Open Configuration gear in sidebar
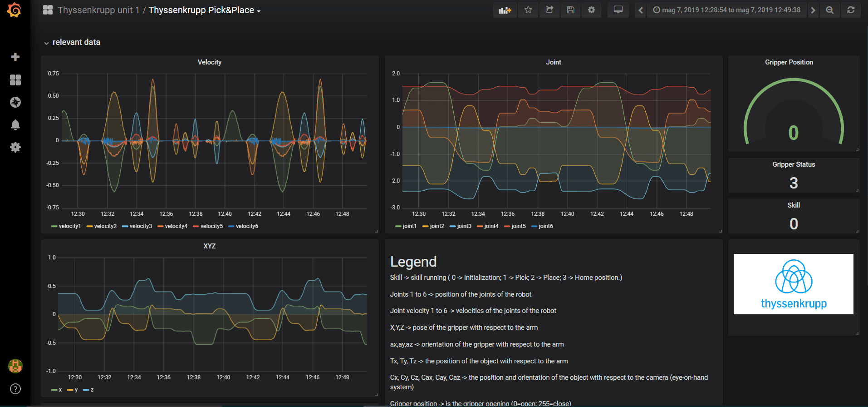868x407 pixels. pos(15,147)
